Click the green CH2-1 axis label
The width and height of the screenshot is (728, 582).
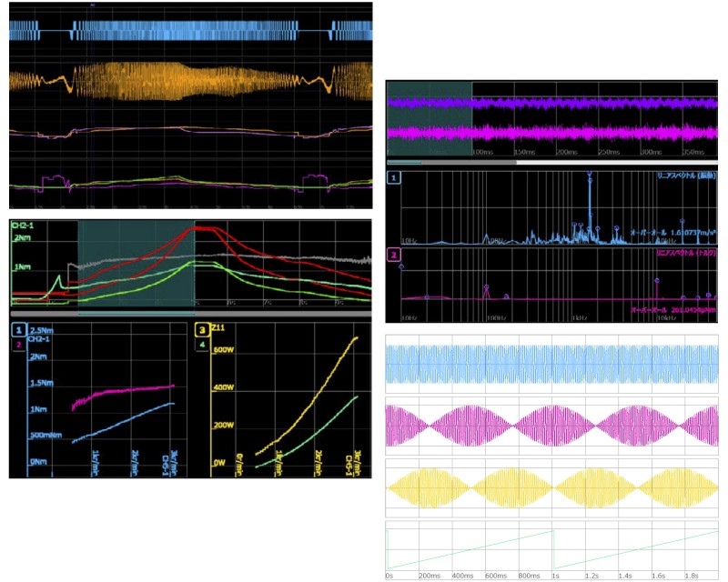click(23, 226)
